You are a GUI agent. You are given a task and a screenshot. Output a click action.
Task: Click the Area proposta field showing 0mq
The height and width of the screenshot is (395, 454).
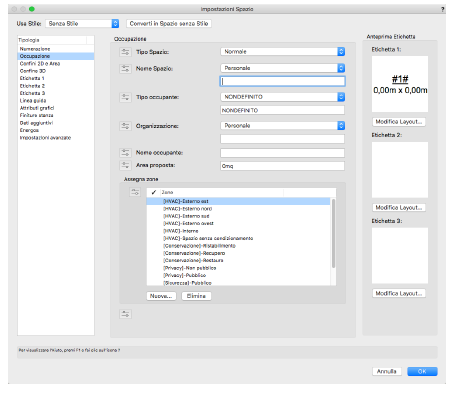[283, 166]
